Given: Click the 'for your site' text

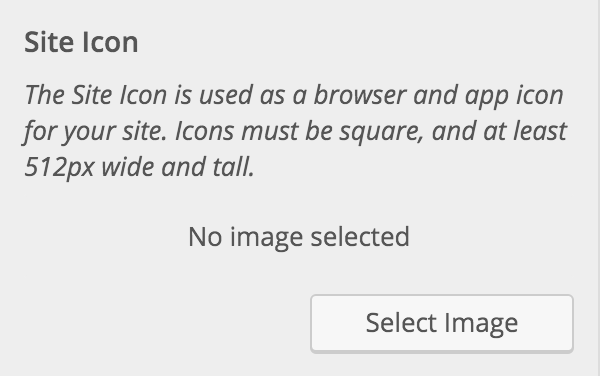Looking at the screenshot, I should (94, 131).
